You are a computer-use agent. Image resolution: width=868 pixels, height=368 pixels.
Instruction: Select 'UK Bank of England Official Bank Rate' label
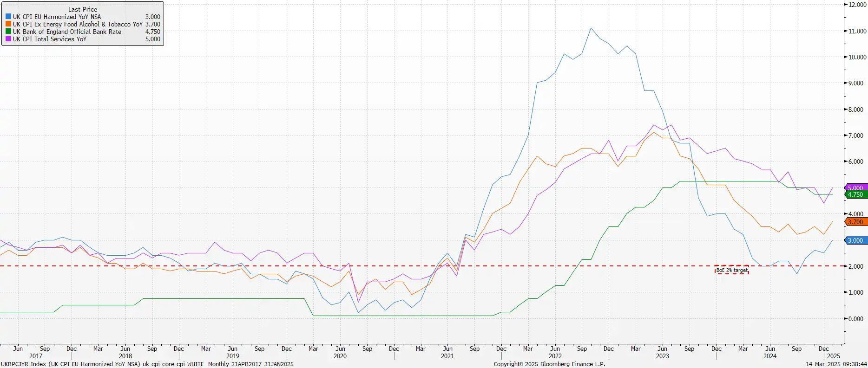point(67,32)
